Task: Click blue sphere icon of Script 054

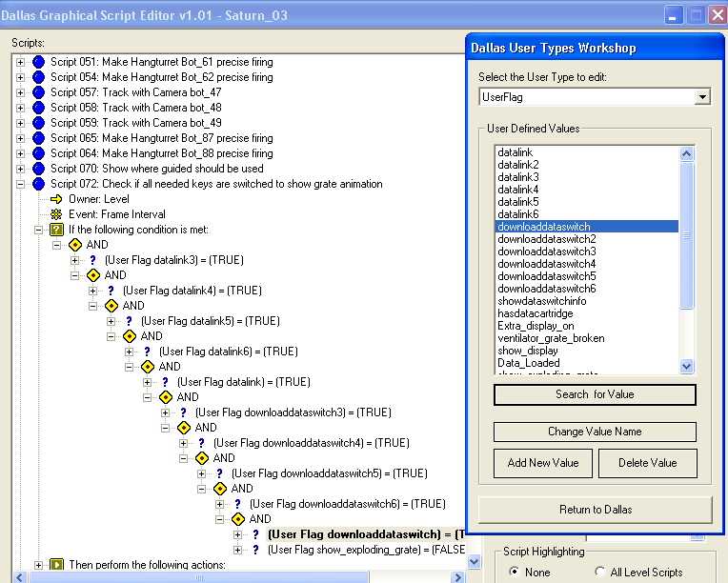Action: click(x=38, y=77)
